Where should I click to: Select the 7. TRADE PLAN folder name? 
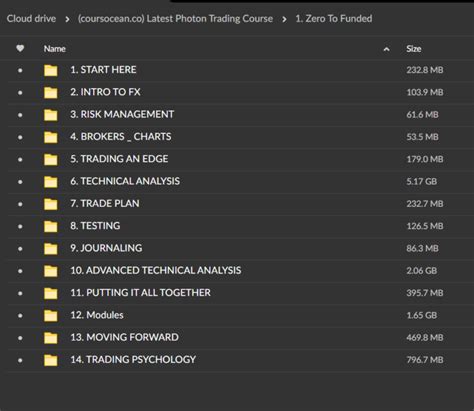pos(105,204)
